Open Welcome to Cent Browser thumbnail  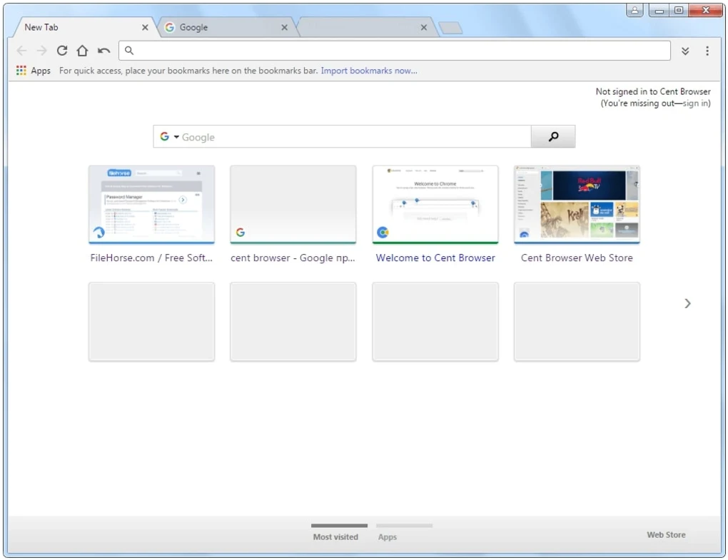[x=435, y=204]
